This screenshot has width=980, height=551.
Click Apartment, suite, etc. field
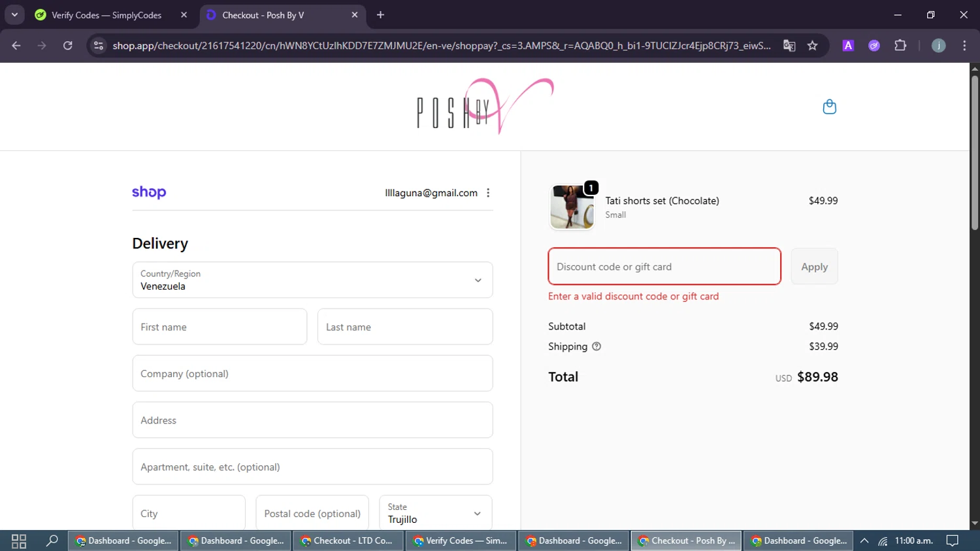[x=312, y=467]
